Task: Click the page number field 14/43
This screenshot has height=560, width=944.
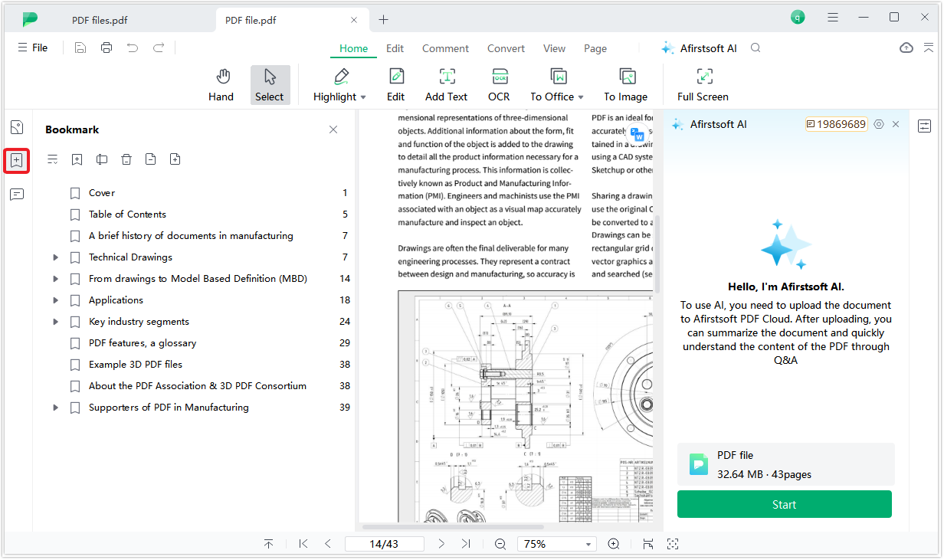Action: (x=385, y=544)
